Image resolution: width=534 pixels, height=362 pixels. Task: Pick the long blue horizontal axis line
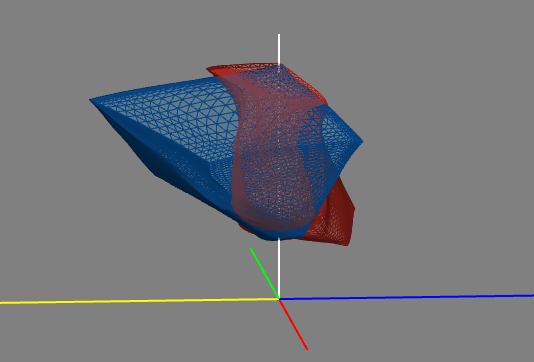click(x=407, y=297)
